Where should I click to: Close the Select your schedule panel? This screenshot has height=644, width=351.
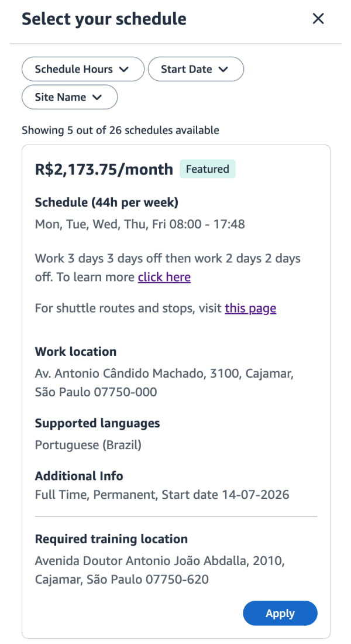tap(318, 19)
